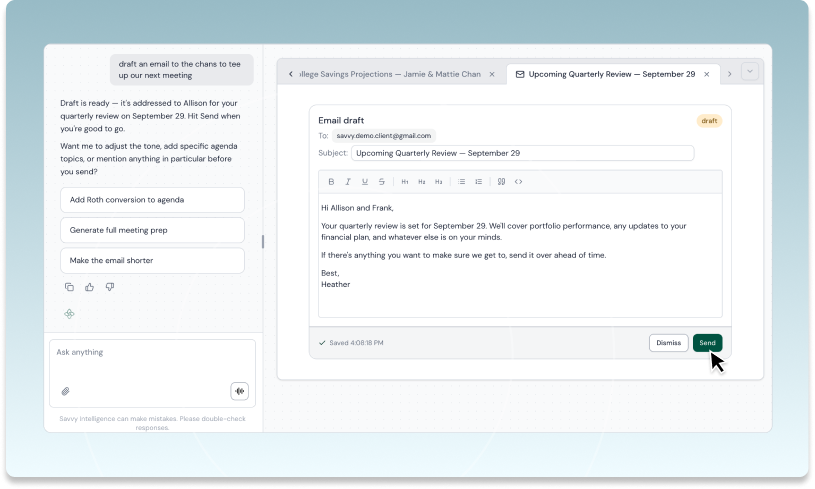Insert a bulleted list
This screenshot has width=815, height=489.
click(x=462, y=182)
